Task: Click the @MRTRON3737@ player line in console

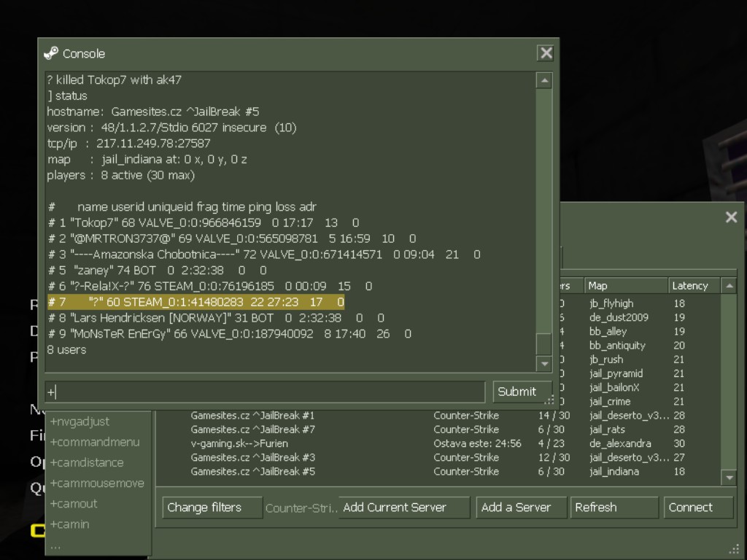Action: [232, 238]
